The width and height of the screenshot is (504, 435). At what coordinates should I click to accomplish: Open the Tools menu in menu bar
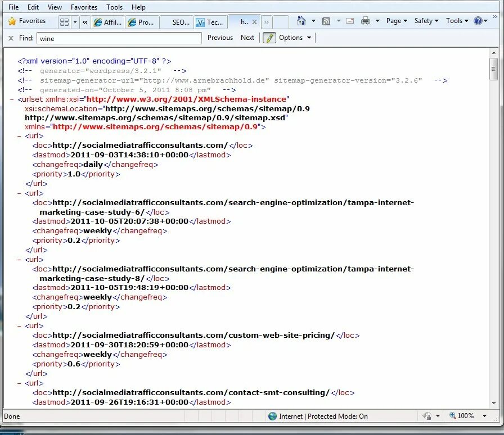(114, 7)
